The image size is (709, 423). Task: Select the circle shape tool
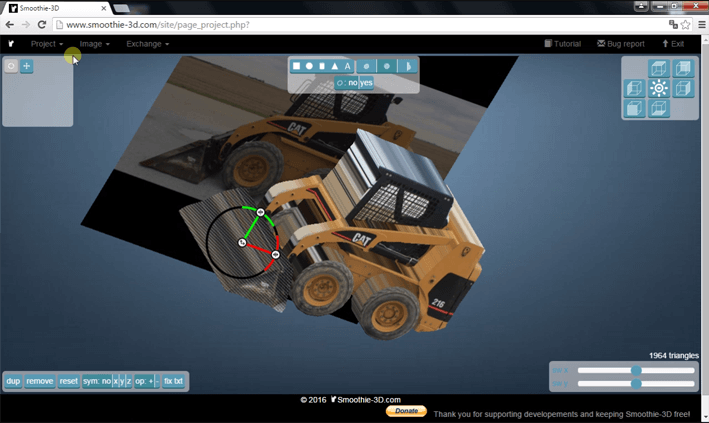[309, 66]
